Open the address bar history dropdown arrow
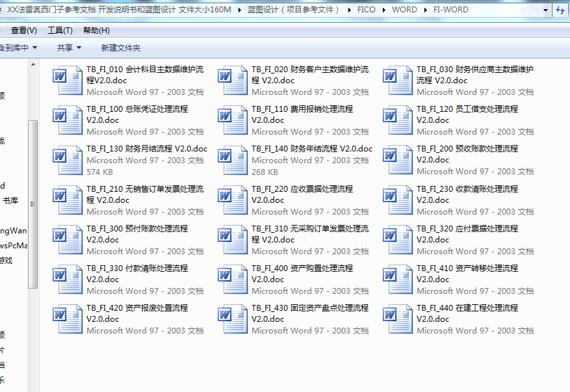 pos(545,10)
